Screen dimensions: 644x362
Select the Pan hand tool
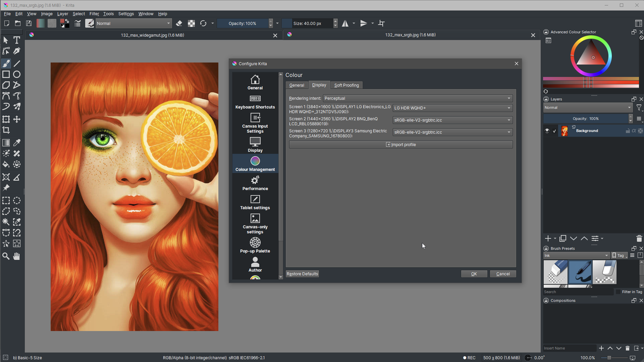tap(17, 256)
